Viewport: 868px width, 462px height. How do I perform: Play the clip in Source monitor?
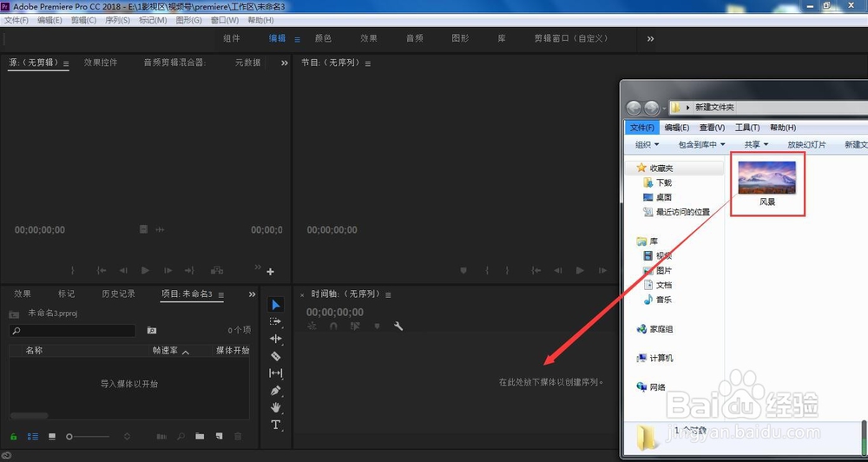pyautogui.click(x=145, y=270)
